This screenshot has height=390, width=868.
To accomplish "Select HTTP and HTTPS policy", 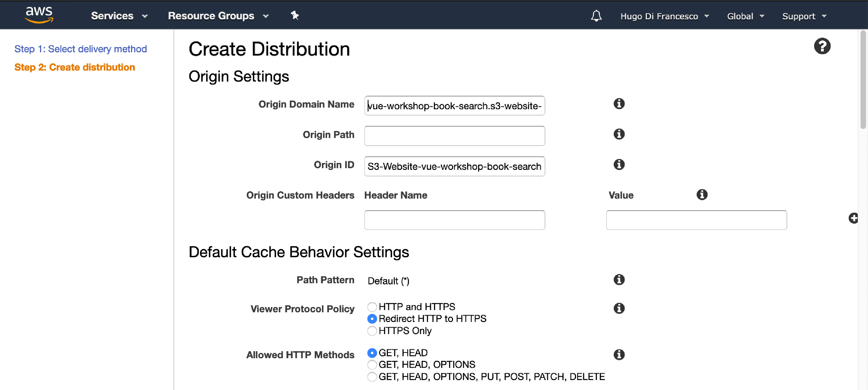I will [x=372, y=307].
